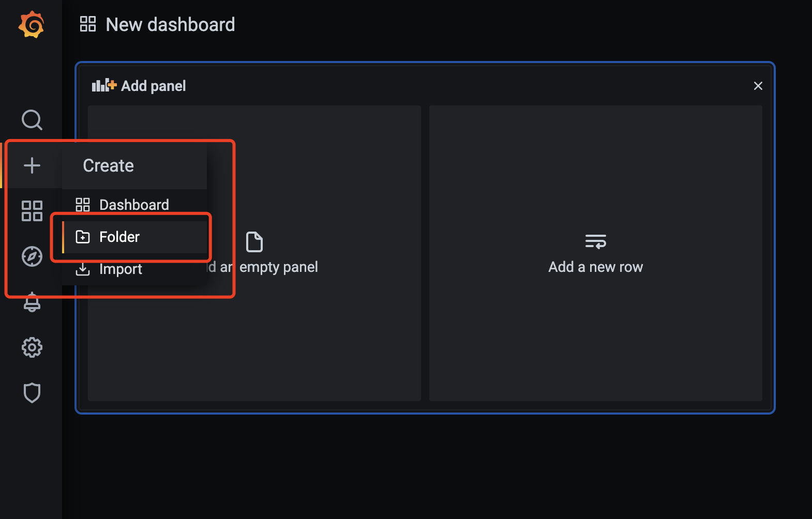The height and width of the screenshot is (519, 812).
Task: Click the New dashboard title
Action: pyautogui.click(x=170, y=24)
